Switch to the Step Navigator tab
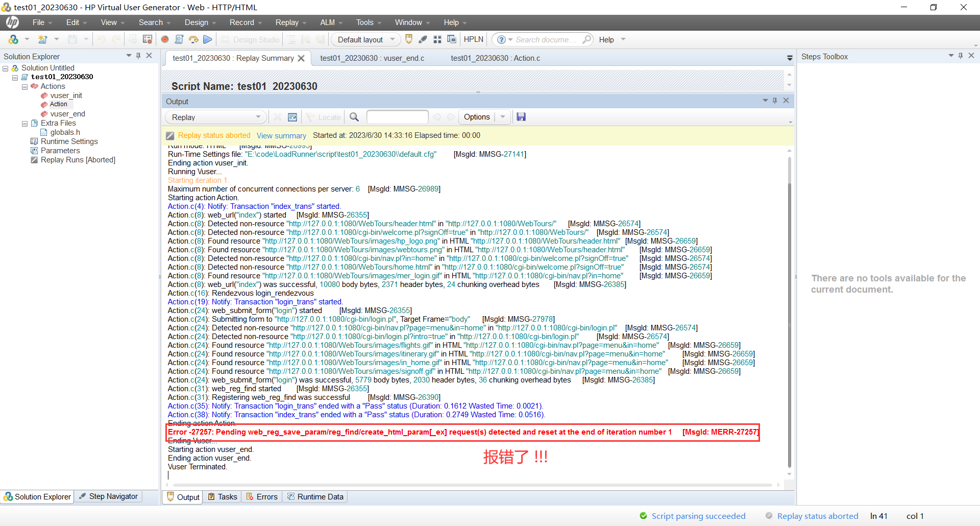This screenshot has height=526, width=980. (109, 496)
